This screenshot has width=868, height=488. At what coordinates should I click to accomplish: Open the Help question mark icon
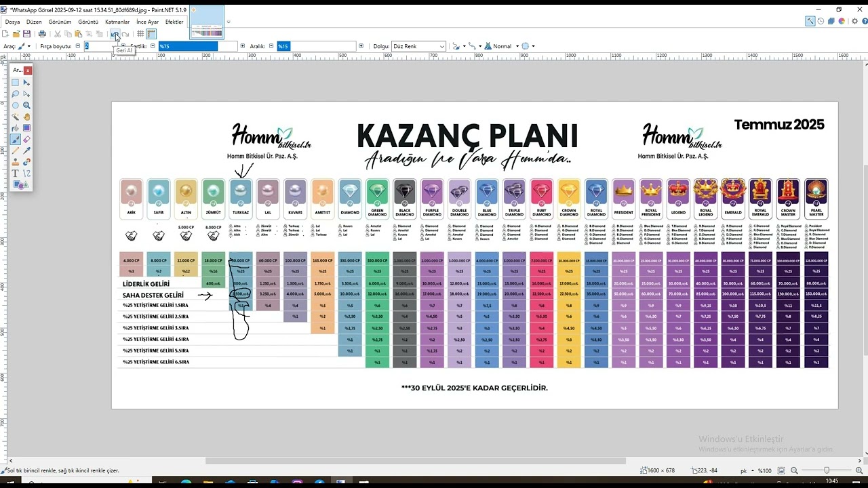pyautogui.click(x=865, y=21)
